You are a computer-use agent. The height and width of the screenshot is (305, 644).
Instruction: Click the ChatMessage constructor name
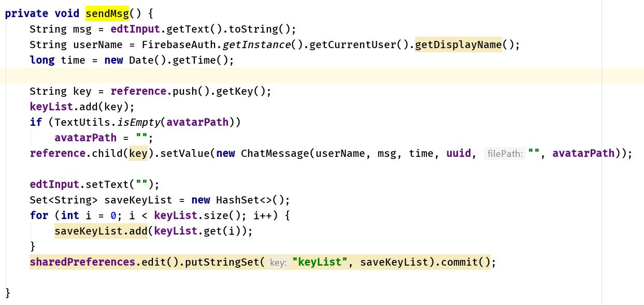click(x=275, y=153)
